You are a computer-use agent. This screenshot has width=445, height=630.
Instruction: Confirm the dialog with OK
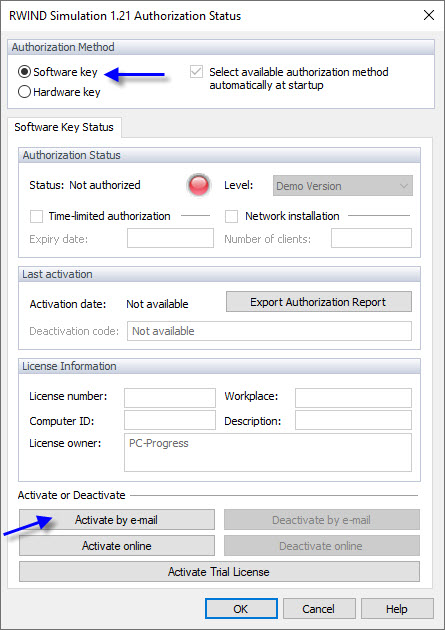(241, 609)
